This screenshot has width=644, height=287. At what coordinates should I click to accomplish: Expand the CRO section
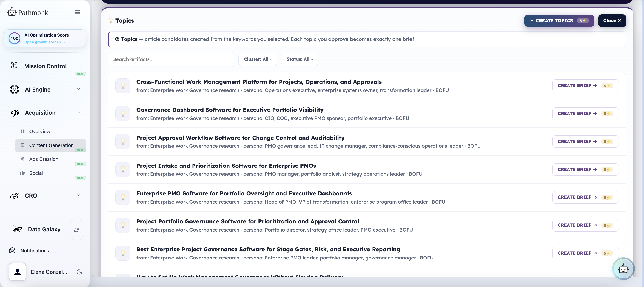click(78, 195)
